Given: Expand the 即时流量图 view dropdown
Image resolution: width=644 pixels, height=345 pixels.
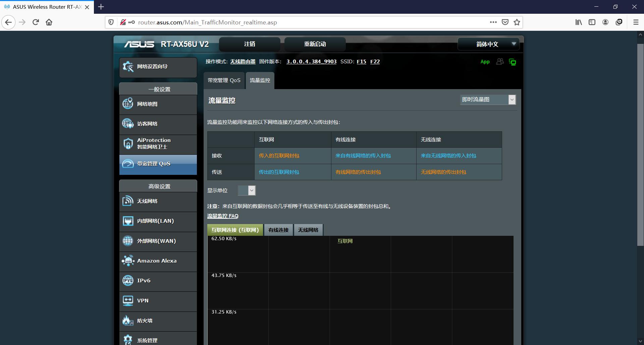Looking at the screenshot, I should [488, 99].
